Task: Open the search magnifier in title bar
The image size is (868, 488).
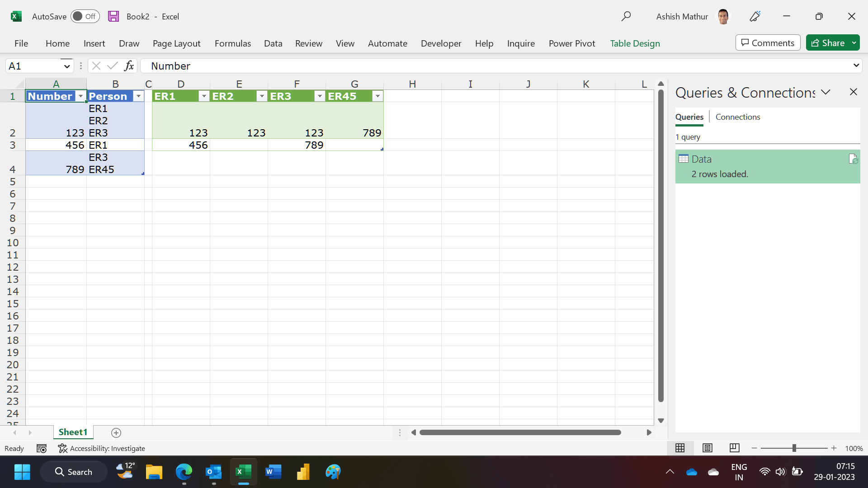Action: click(x=626, y=16)
